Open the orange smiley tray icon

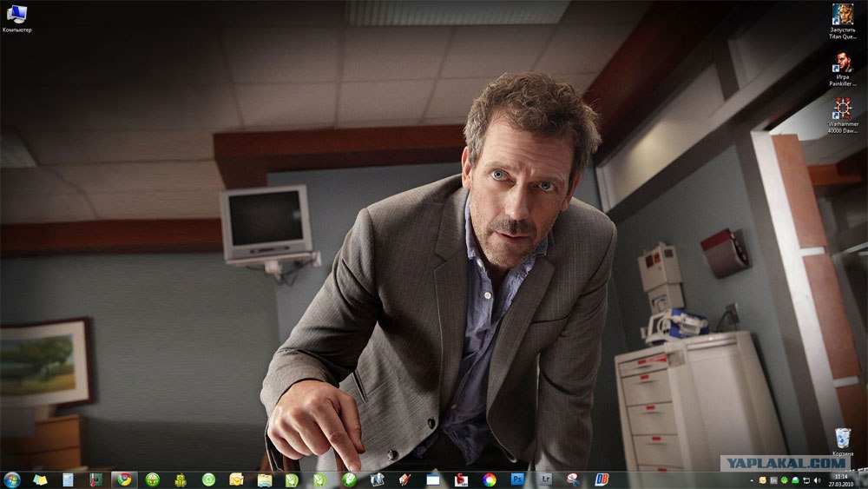[763, 480]
